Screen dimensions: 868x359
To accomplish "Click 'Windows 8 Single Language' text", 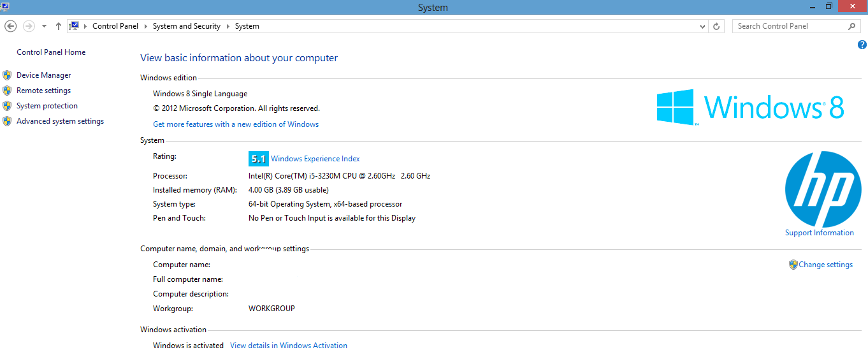I will click(200, 94).
